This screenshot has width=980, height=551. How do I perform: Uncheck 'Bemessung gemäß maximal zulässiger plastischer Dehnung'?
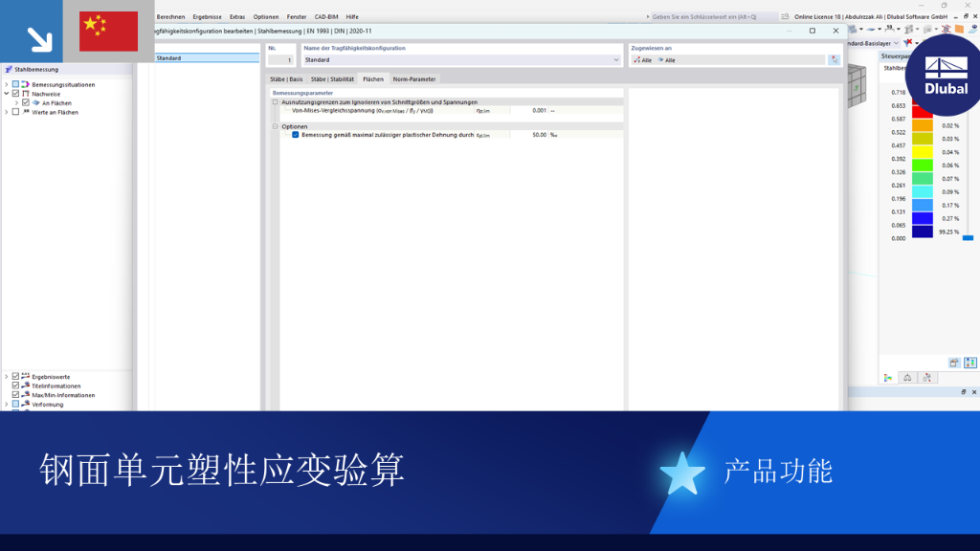pyautogui.click(x=295, y=135)
